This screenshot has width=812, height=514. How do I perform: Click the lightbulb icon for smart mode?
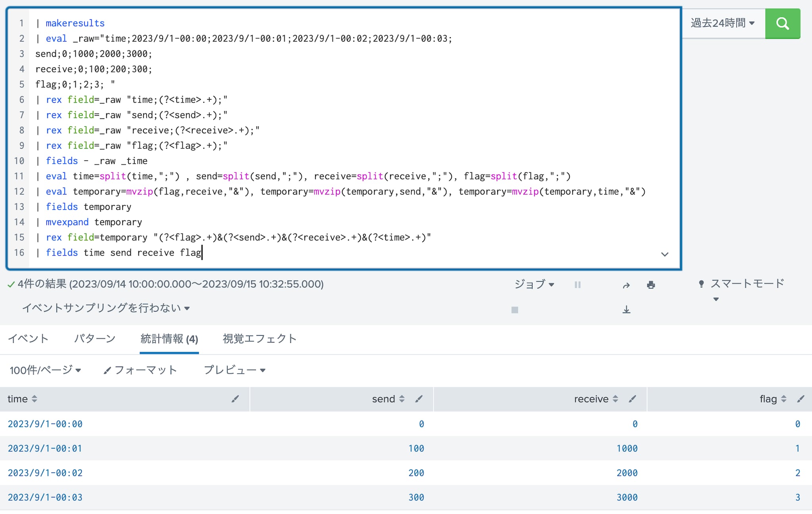[x=701, y=284]
